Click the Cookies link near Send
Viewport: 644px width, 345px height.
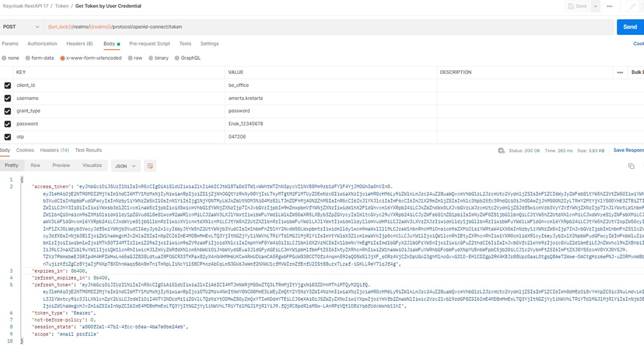[x=639, y=43]
